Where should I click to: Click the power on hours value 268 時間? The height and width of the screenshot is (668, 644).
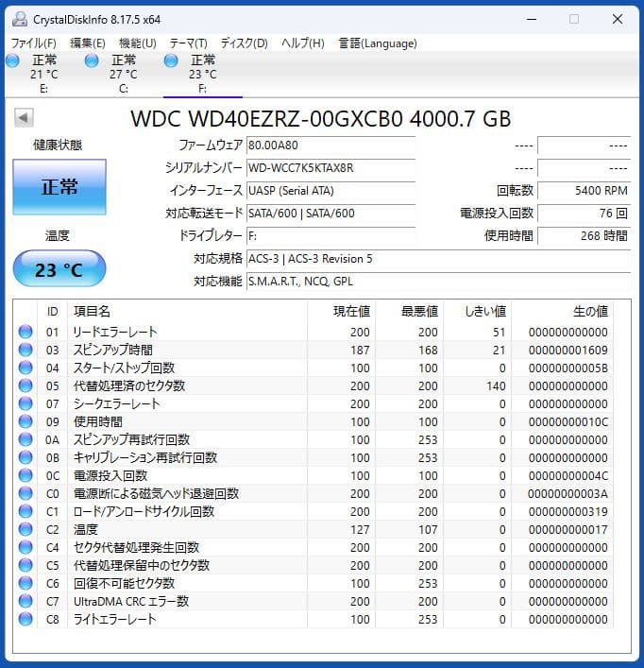point(584,235)
